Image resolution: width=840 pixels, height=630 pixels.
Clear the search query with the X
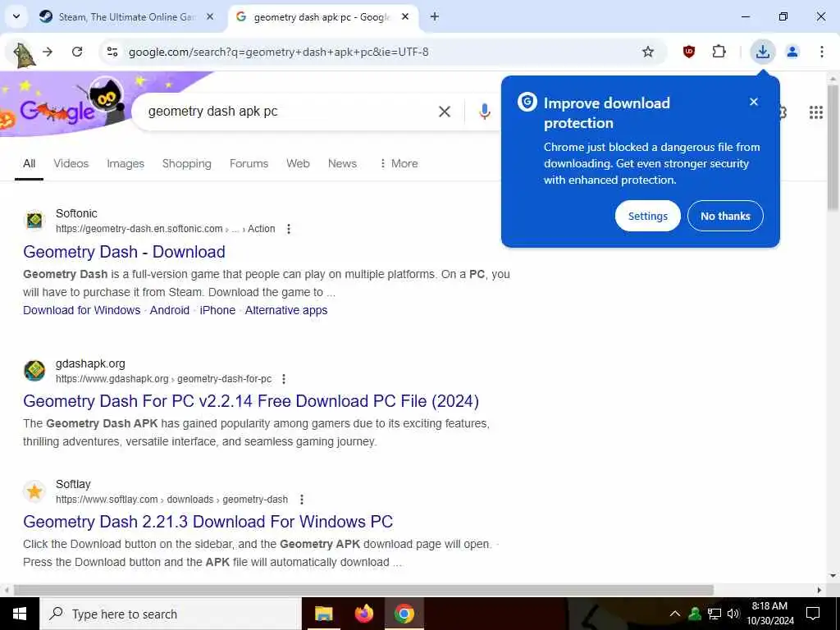pos(445,112)
